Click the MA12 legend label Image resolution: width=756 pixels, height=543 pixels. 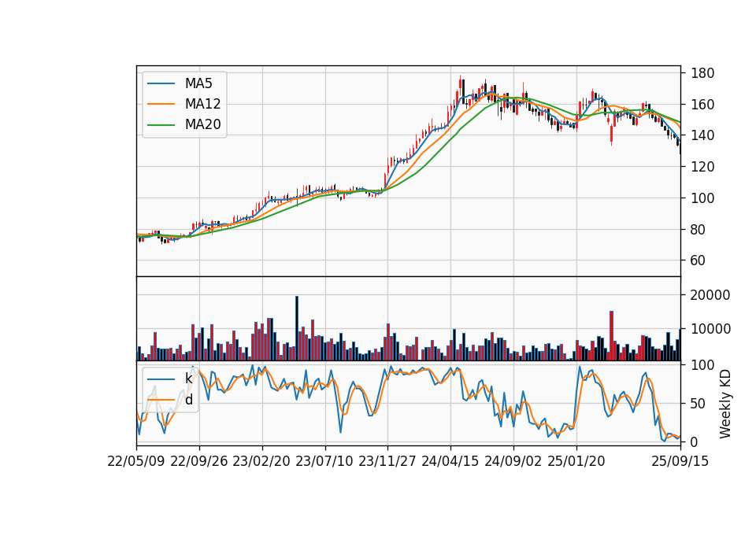click(x=202, y=104)
